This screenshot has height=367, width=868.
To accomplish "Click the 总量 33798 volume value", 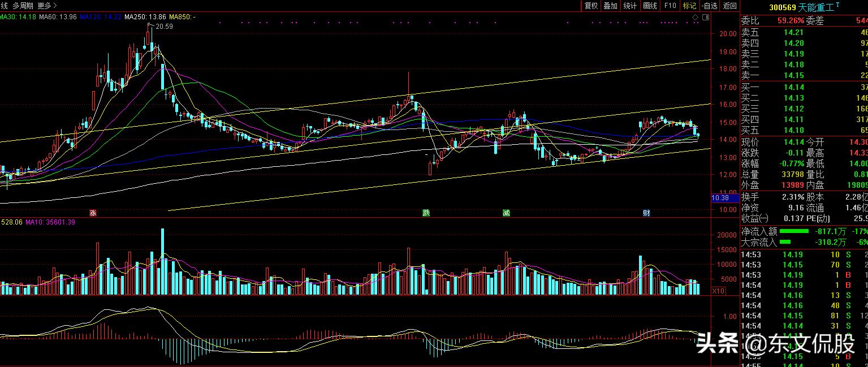I will click(792, 174).
